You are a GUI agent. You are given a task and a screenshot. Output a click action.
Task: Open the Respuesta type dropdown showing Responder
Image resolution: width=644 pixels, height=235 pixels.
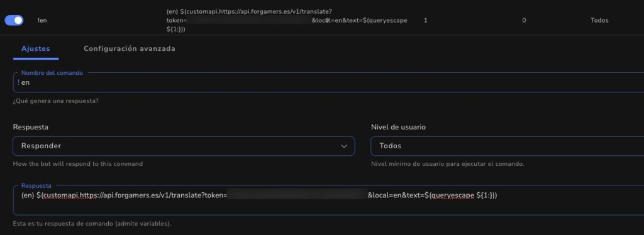(184, 146)
